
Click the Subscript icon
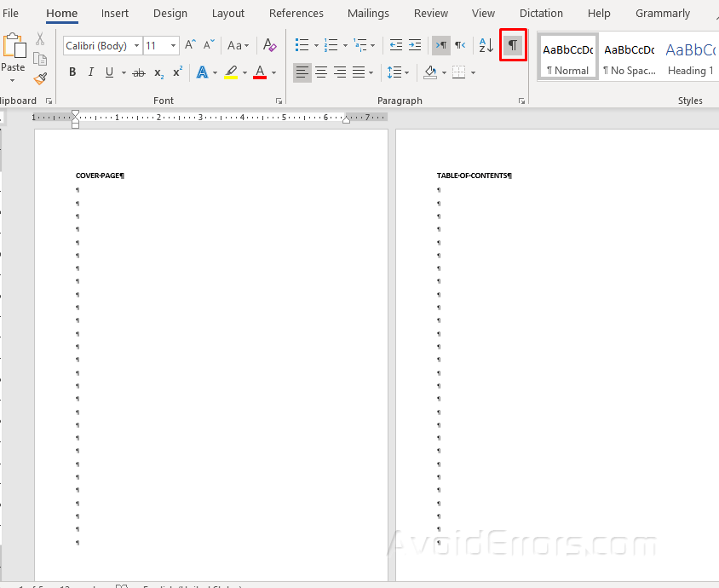(x=158, y=72)
